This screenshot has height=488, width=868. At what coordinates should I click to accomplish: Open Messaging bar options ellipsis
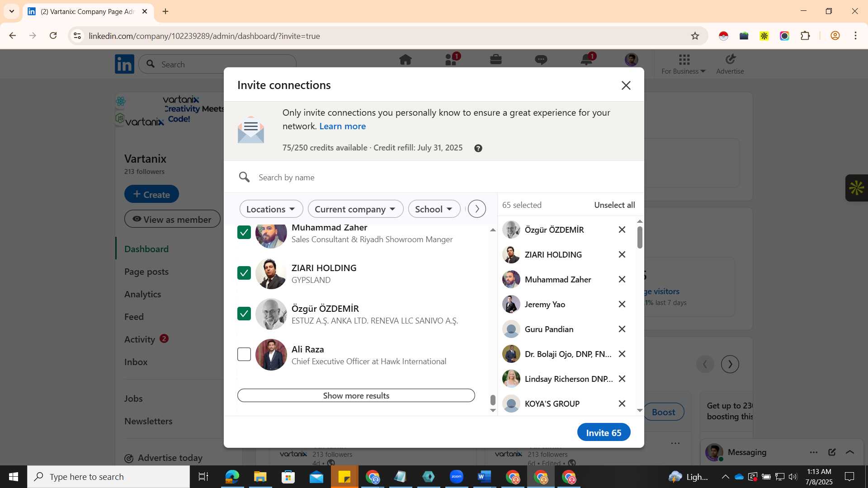point(814,452)
